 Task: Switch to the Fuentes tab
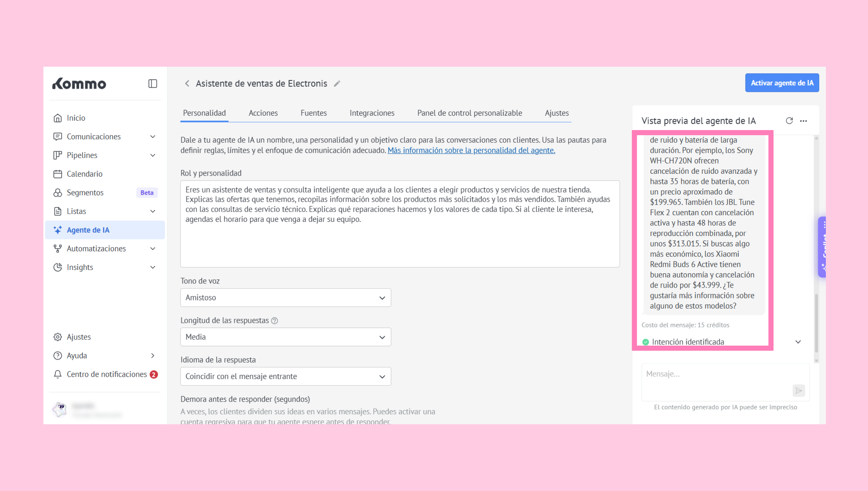[313, 113]
